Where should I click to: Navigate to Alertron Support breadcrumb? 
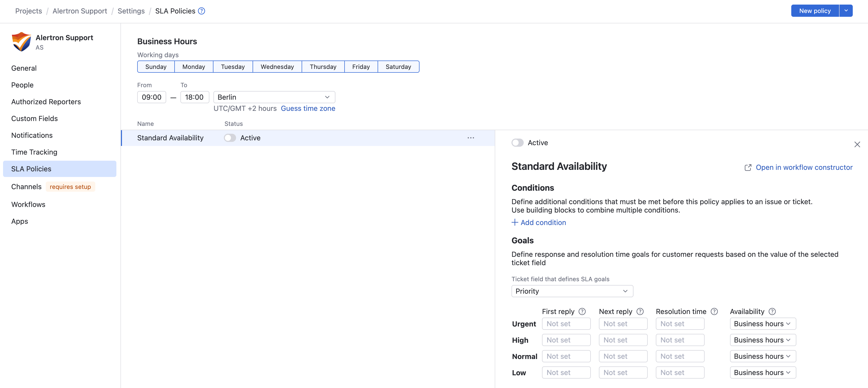coord(80,11)
